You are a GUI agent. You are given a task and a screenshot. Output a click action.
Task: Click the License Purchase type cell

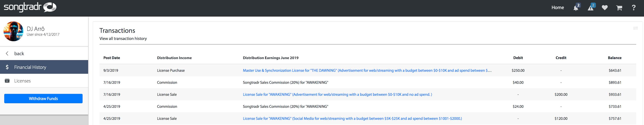click(x=171, y=70)
